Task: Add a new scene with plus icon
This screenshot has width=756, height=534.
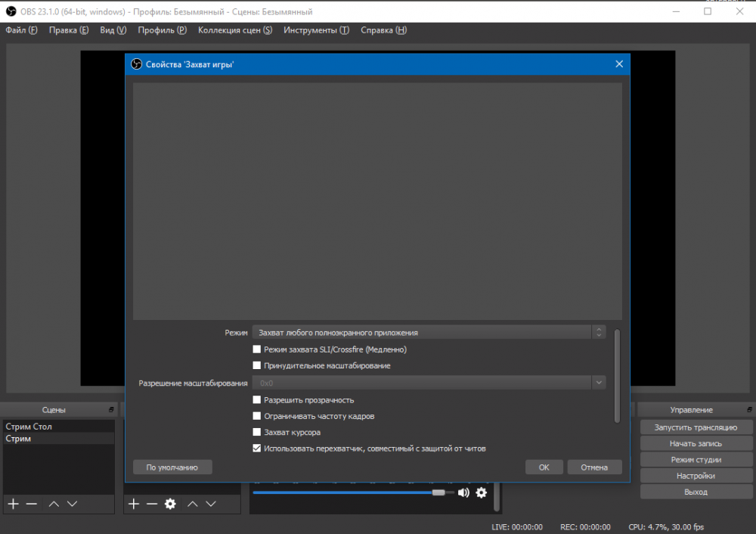Action: point(13,504)
